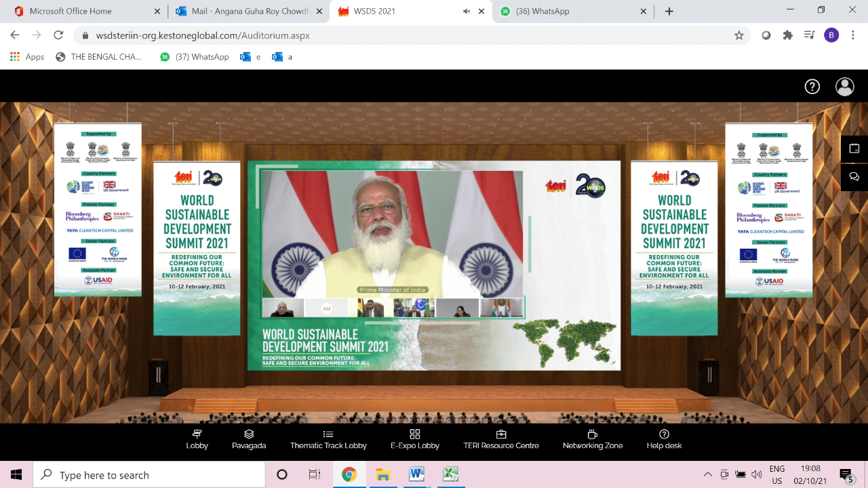The image size is (868, 488).
Task: Open the Chrome extensions puzzle icon
Action: pos(788,35)
